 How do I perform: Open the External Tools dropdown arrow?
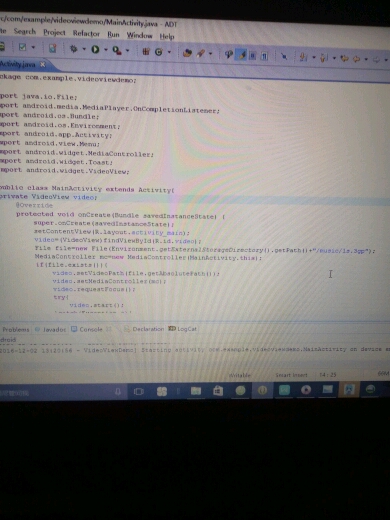pos(127,51)
